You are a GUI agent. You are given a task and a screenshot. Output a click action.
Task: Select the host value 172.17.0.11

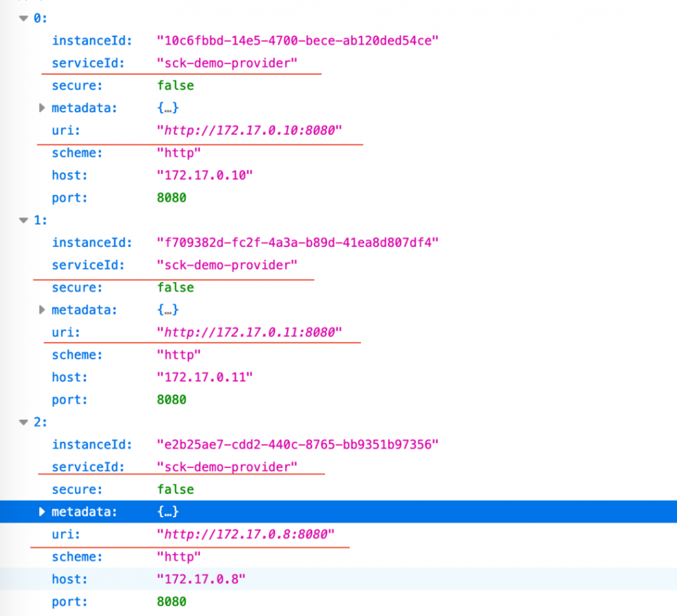click(204, 377)
